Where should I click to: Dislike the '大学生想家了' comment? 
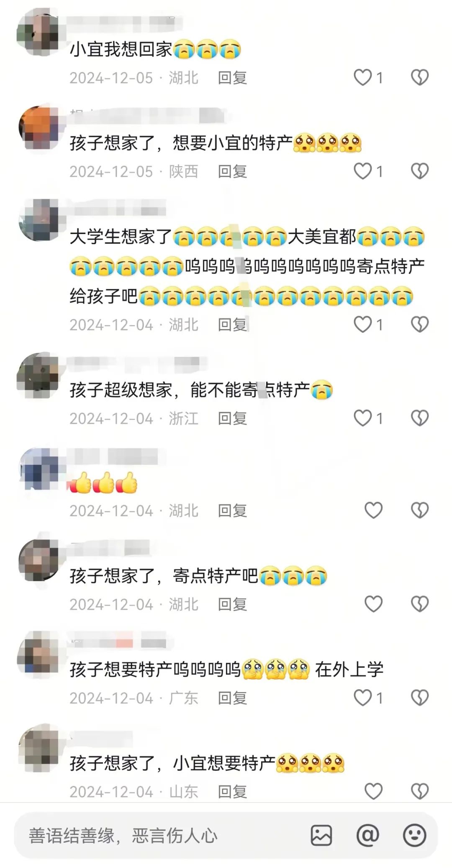point(420,325)
